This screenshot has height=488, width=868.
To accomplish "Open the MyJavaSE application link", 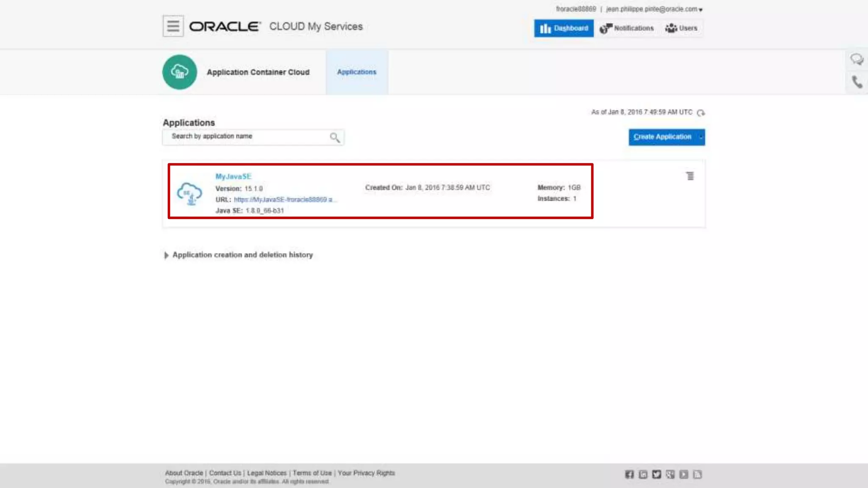I will (233, 176).
